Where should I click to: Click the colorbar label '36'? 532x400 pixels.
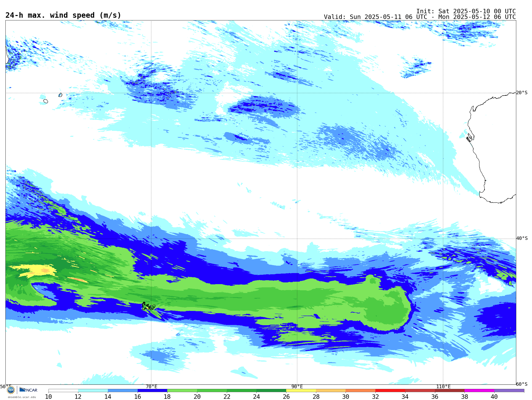coord(435,397)
